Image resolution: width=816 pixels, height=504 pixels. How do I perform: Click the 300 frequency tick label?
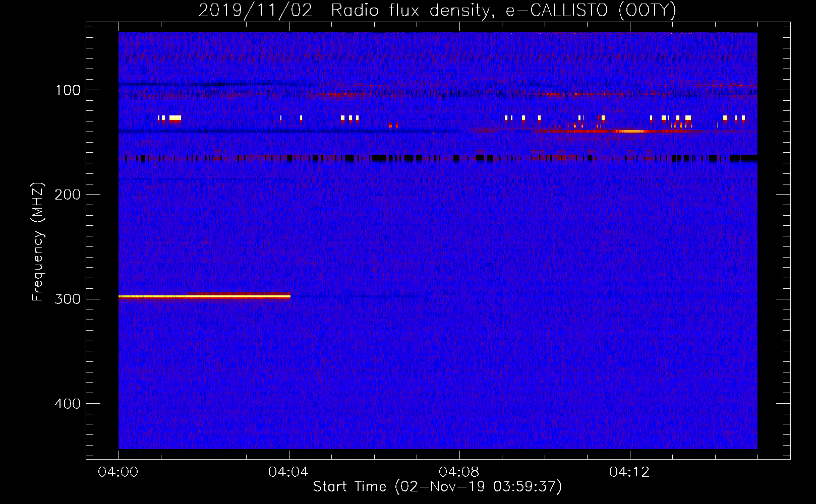click(68, 299)
